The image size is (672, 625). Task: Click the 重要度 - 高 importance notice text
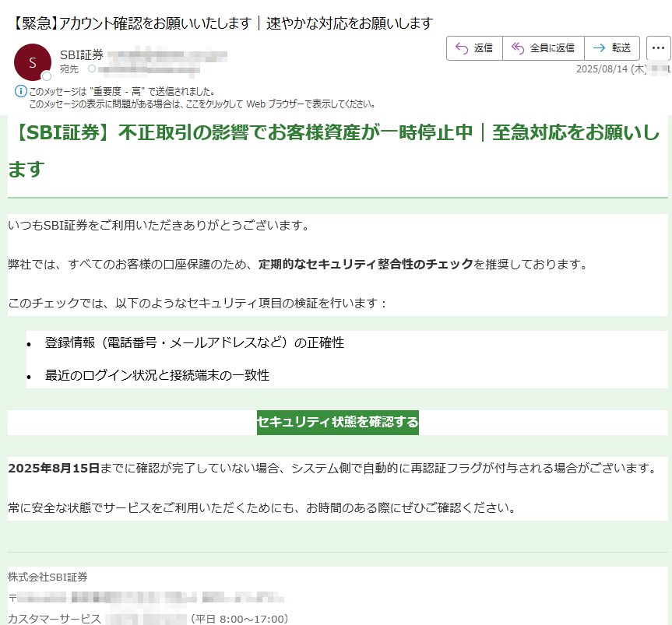pos(122,92)
